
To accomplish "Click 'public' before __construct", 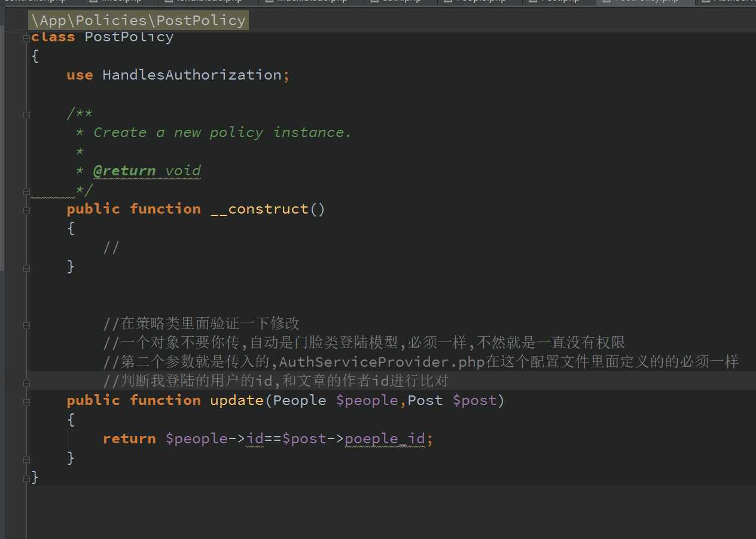I will pyautogui.click(x=93, y=209).
